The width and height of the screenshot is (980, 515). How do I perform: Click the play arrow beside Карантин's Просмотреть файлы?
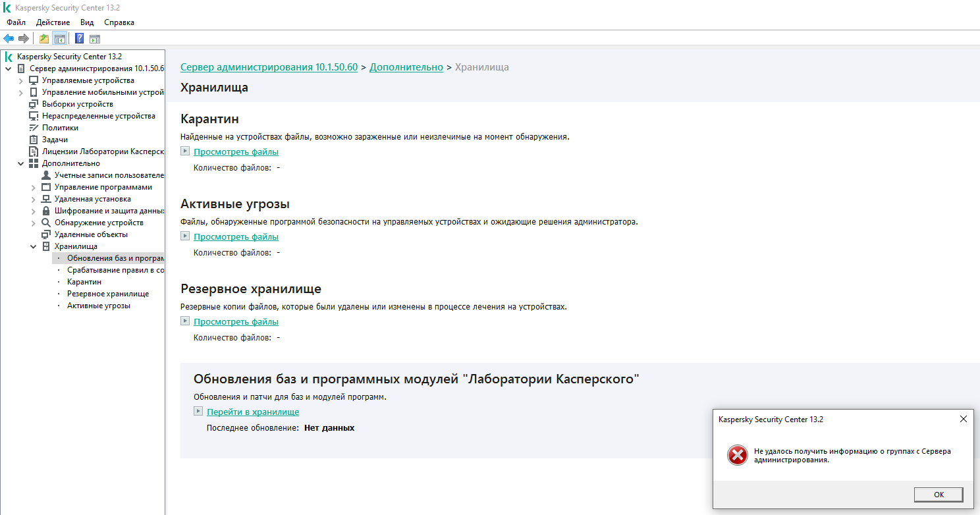click(185, 151)
